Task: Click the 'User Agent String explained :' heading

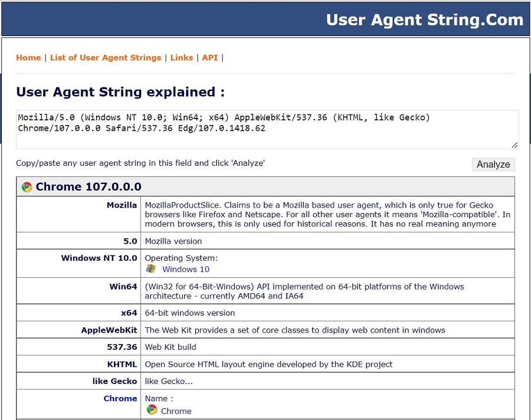Action: click(120, 92)
